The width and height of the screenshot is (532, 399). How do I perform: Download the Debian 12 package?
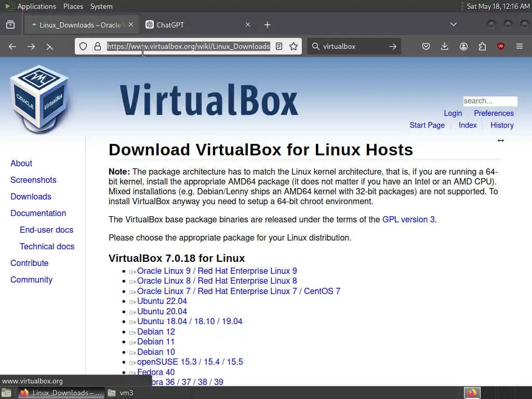(x=156, y=332)
